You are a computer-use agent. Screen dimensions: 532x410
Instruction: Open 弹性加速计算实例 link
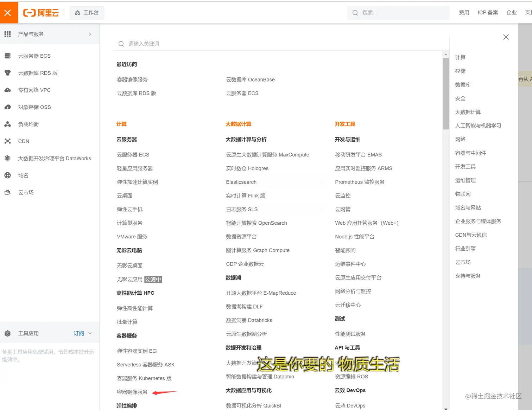click(x=137, y=182)
